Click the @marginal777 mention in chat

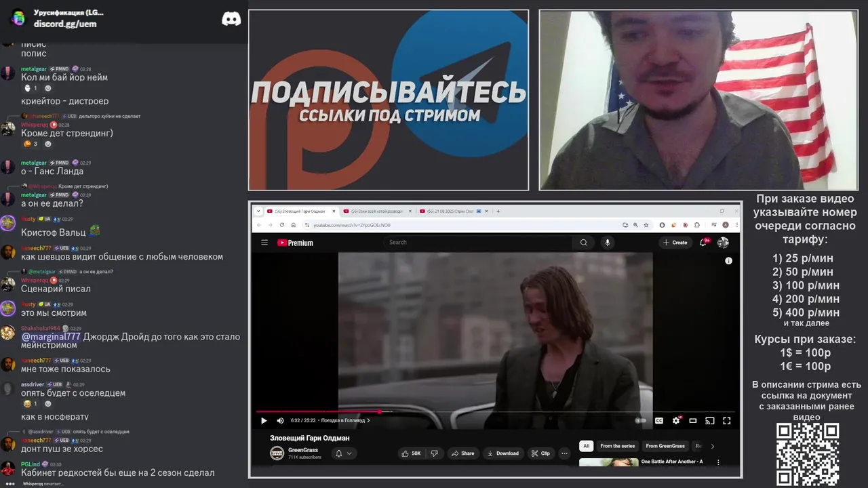(x=51, y=337)
